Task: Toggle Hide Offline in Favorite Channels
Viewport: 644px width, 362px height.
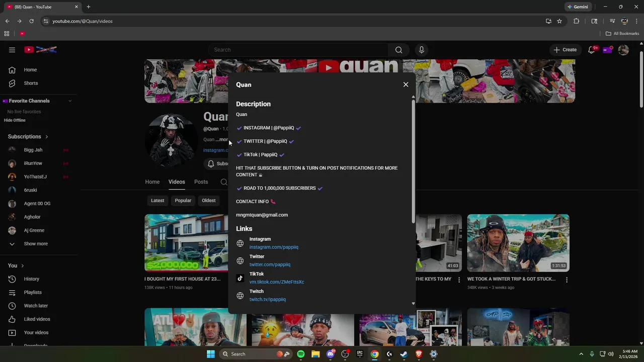Action: click(x=15, y=120)
